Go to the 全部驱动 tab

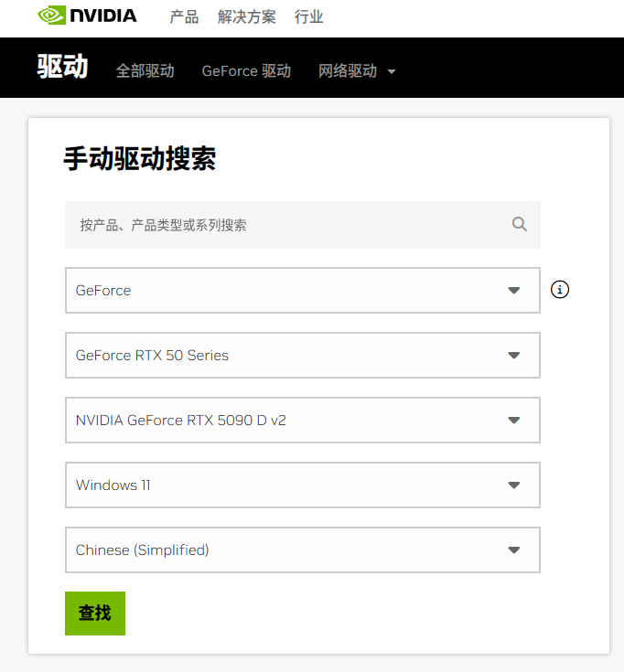click(x=145, y=71)
